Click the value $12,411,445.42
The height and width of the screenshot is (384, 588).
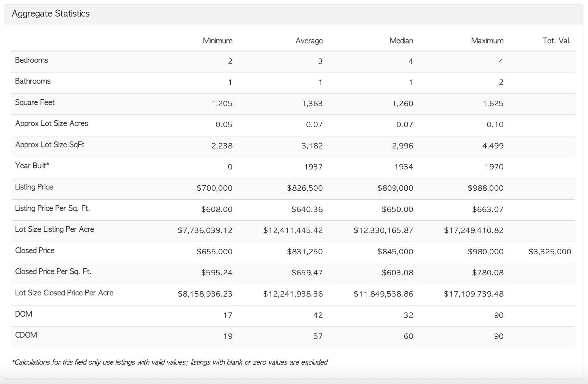point(293,230)
